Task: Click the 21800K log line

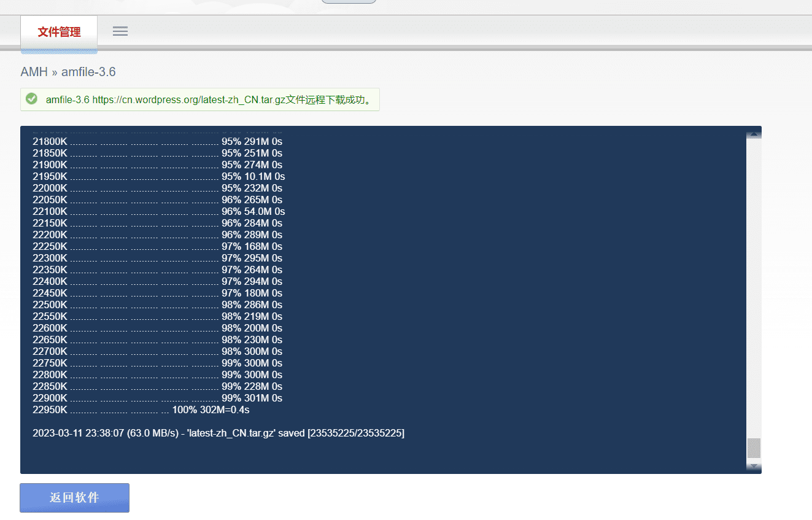Action: point(157,141)
